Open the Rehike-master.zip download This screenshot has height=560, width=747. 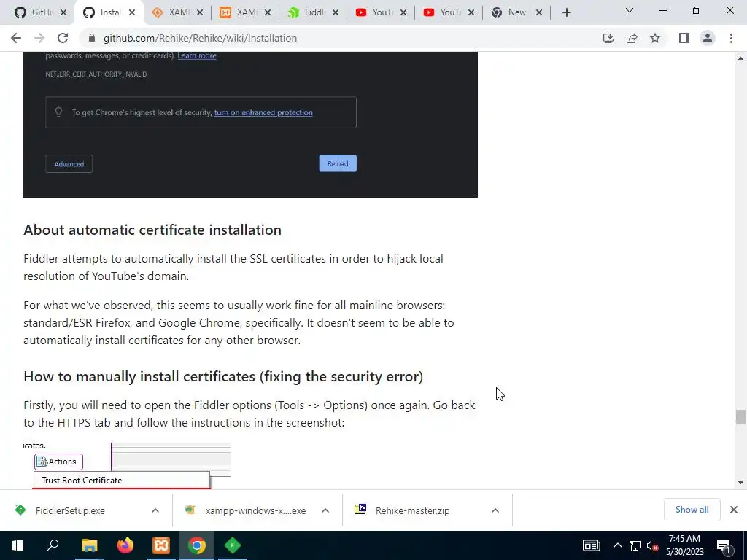pos(413,510)
